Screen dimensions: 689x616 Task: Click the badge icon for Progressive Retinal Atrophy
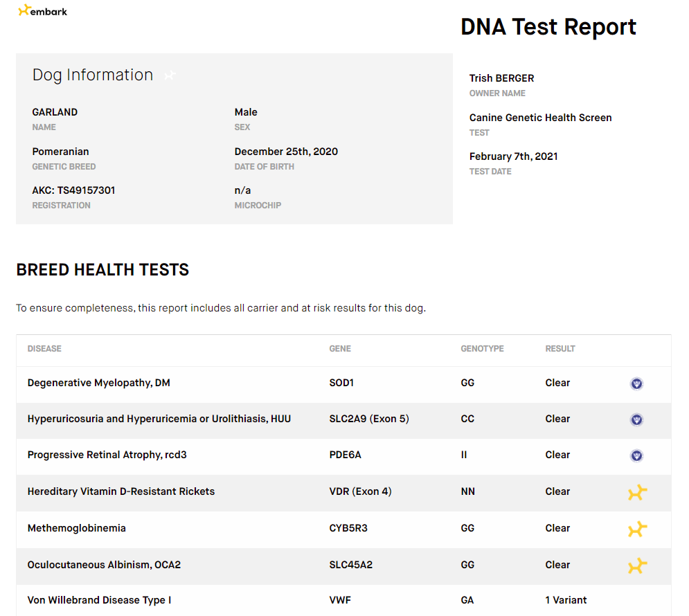[636, 455]
